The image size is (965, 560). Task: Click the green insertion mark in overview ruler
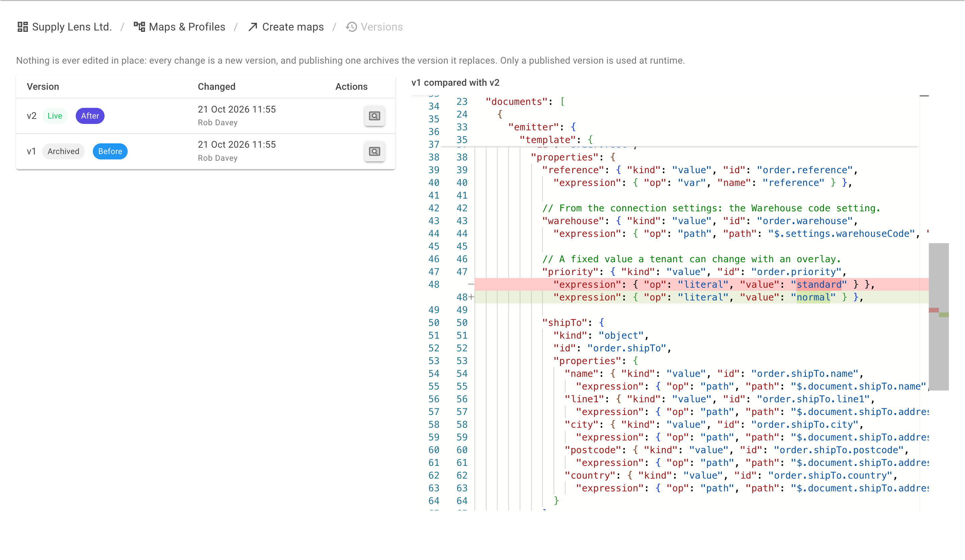(944, 314)
